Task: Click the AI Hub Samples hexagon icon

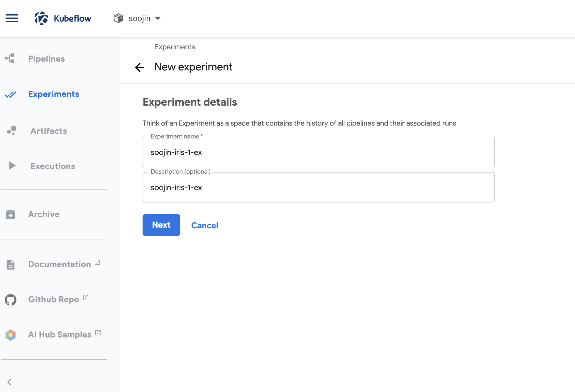Action: [x=11, y=335]
